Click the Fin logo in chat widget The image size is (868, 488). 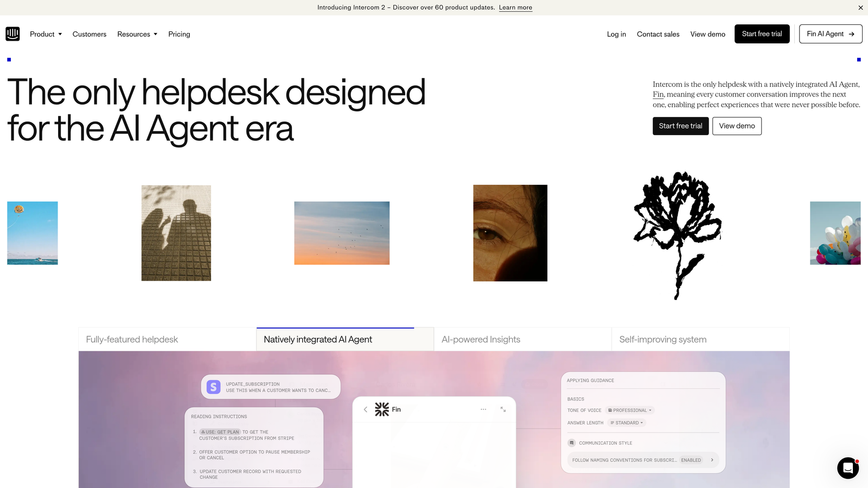382,409
